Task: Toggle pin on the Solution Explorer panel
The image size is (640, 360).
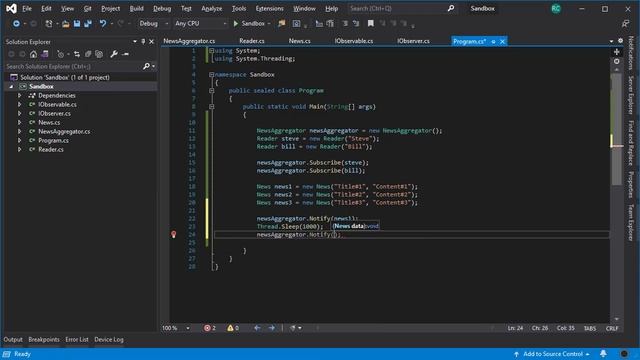Action: pos(143,42)
